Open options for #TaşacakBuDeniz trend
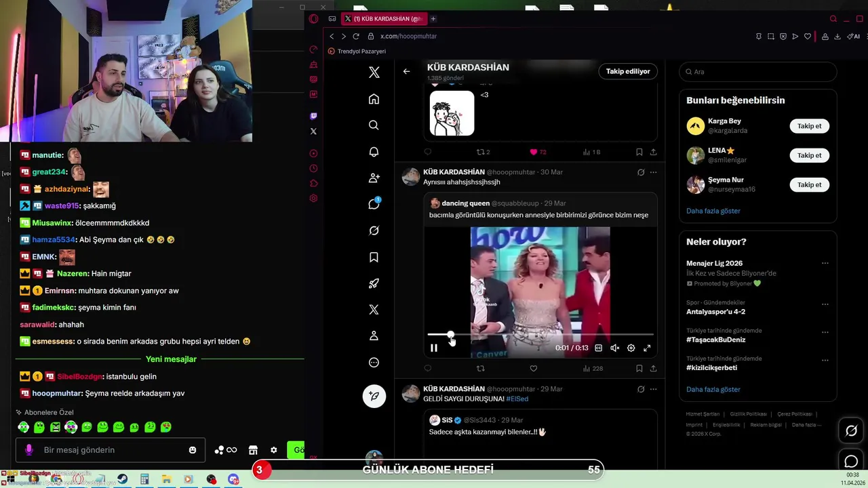Image resolution: width=868 pixels, height=488 pixels. pos(825,332)
